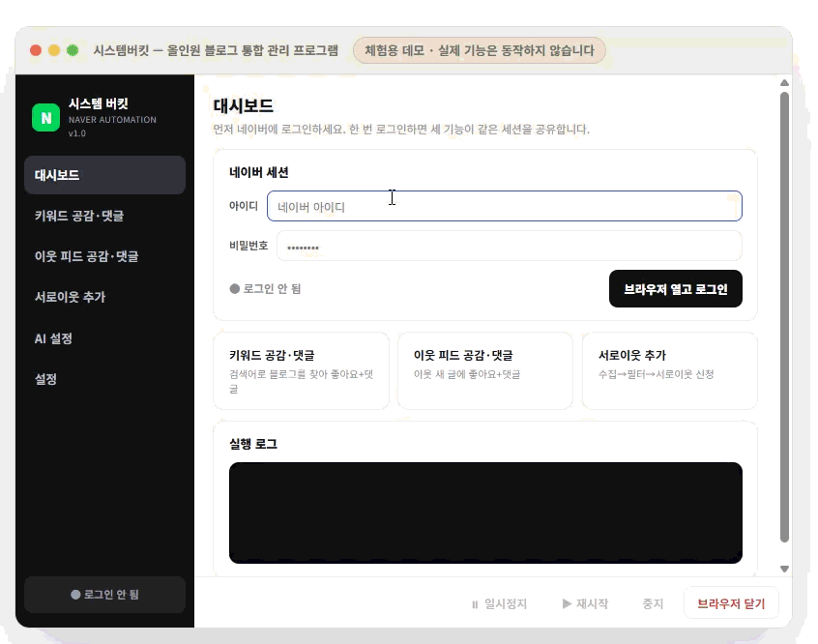Click the 수집→필터→서로이웃 신청 description text

(656, 374)
